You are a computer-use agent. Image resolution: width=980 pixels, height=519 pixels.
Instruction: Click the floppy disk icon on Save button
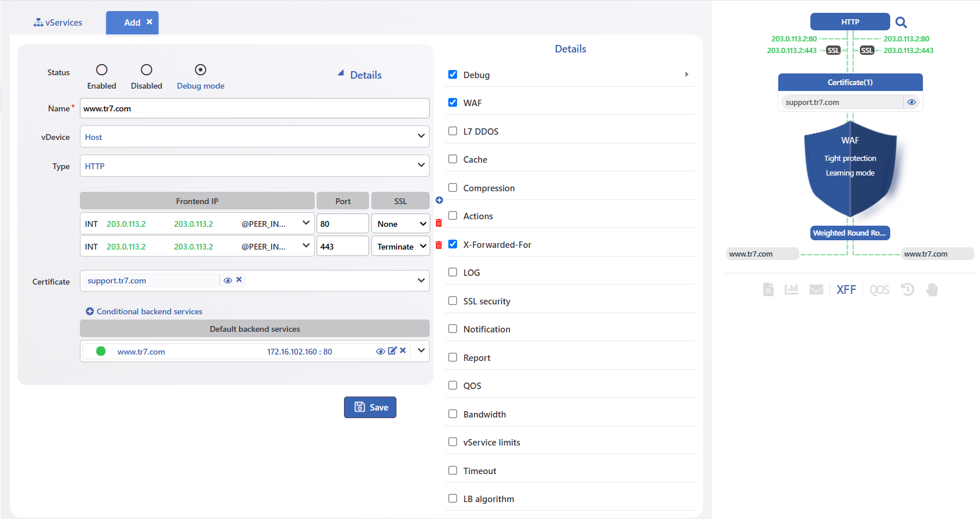(x=360, y=407)
